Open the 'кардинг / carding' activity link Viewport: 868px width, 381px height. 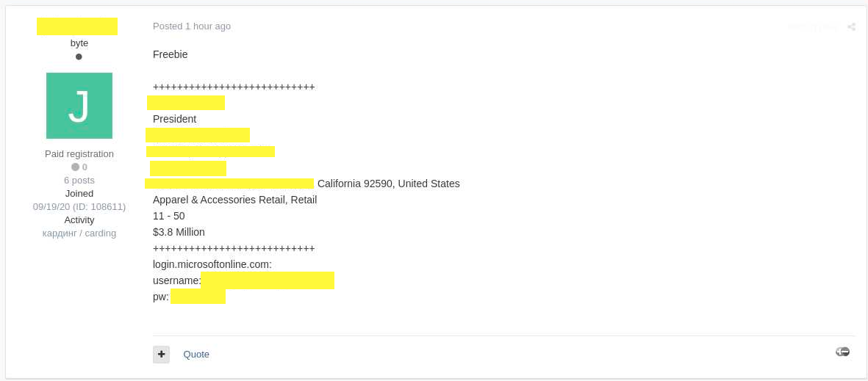79,233
